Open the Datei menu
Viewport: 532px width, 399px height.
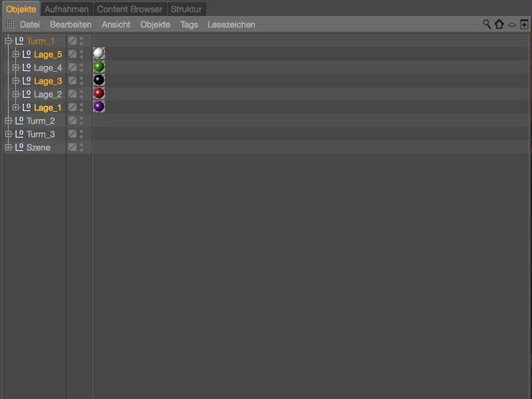(x=30, y=25)
